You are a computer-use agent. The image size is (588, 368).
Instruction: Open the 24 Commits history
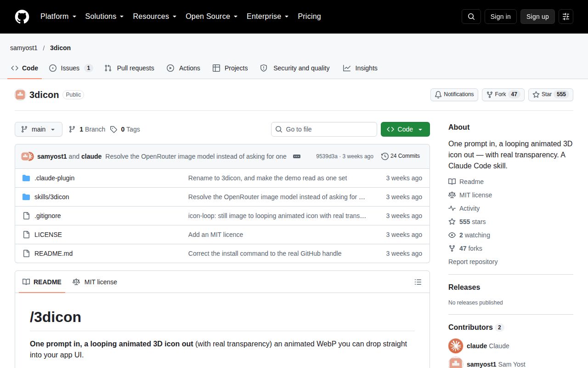(401, 156)
